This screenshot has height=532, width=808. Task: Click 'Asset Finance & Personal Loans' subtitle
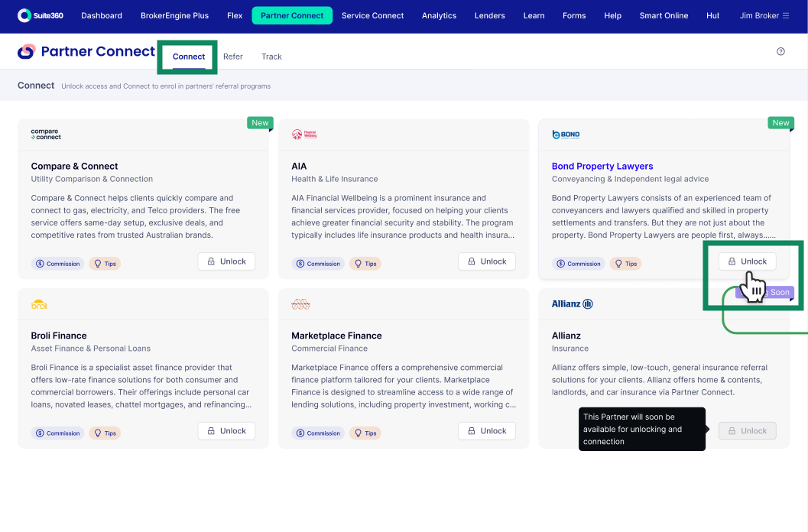(x=91, y=349)
